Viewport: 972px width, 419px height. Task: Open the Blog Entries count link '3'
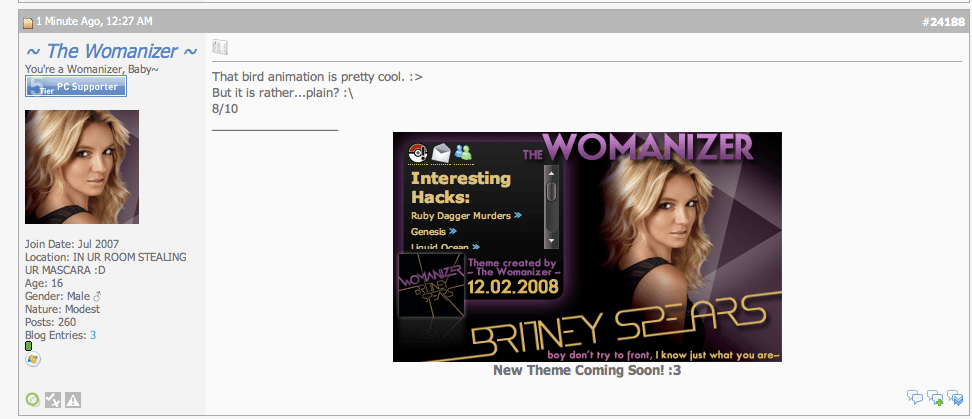[x=93, y=335]
